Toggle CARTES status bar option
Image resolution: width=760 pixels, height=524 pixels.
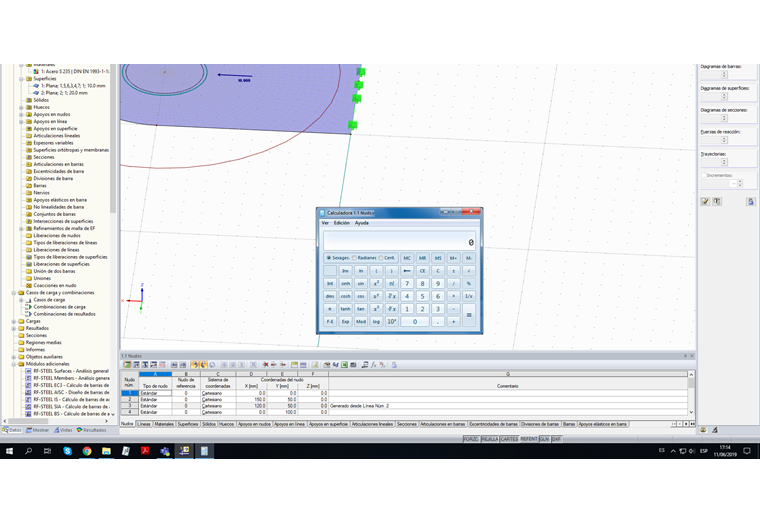coord(509,439)
